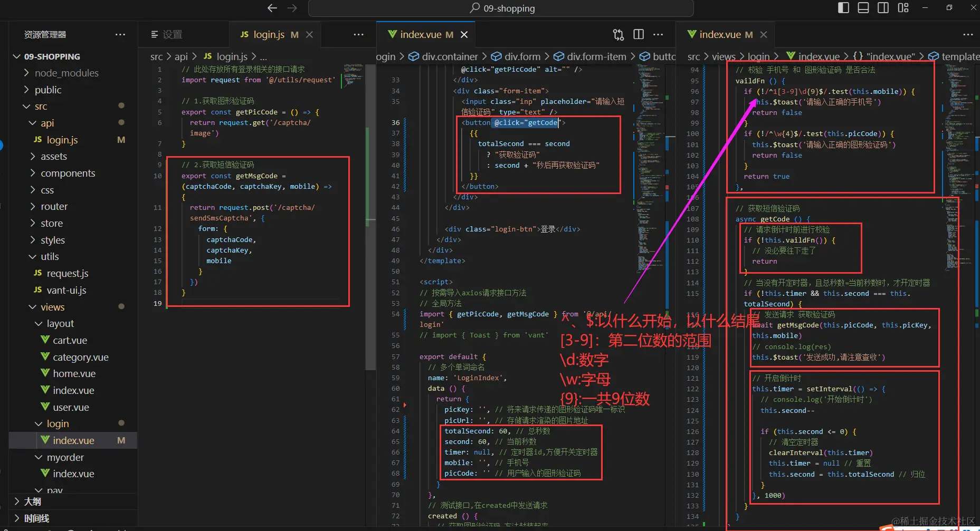Click views in right editor breadcrumb
The width and height of the screenshot is (980, 531).
pos(724,56)
